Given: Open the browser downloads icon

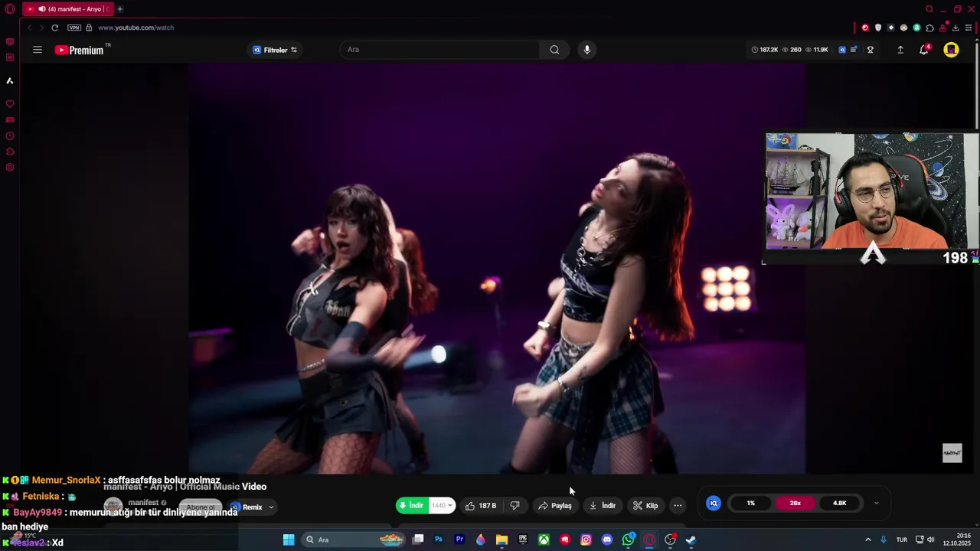Looking at the screenshot, I should coord(955,28).
